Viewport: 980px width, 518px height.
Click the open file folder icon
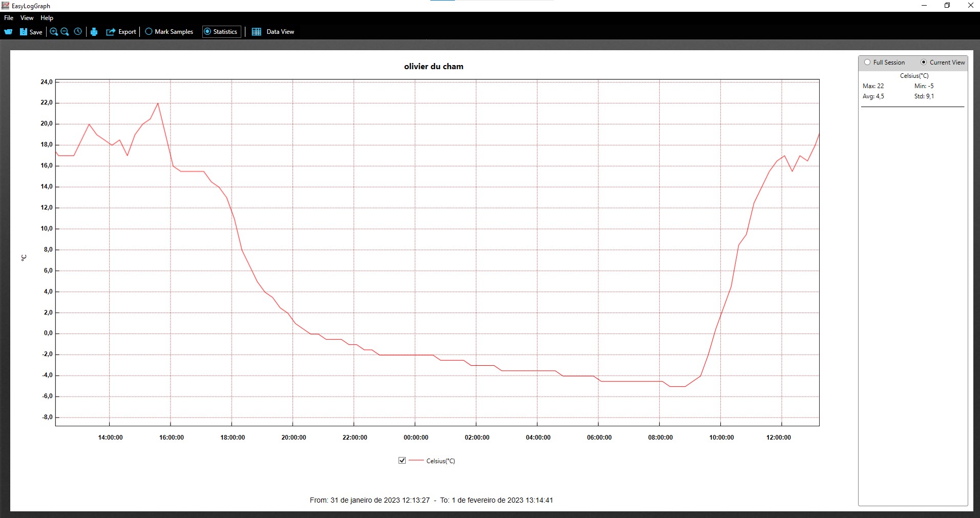tap(8, 32)
